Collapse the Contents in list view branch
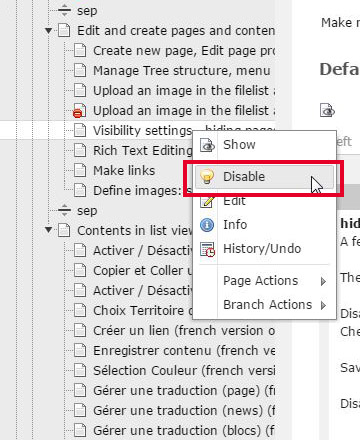 pos(49,230)
